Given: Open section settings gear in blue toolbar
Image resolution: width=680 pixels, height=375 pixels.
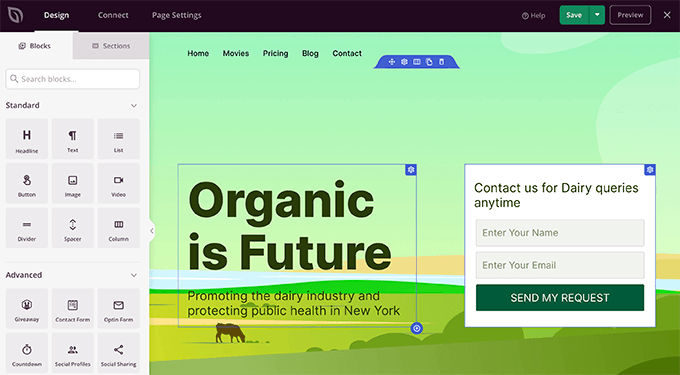Looking at the screenshot, I should coord(404,62).
